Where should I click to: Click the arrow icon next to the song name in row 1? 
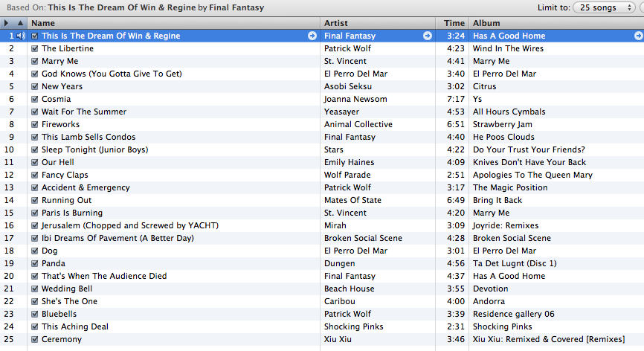[312, 36]
